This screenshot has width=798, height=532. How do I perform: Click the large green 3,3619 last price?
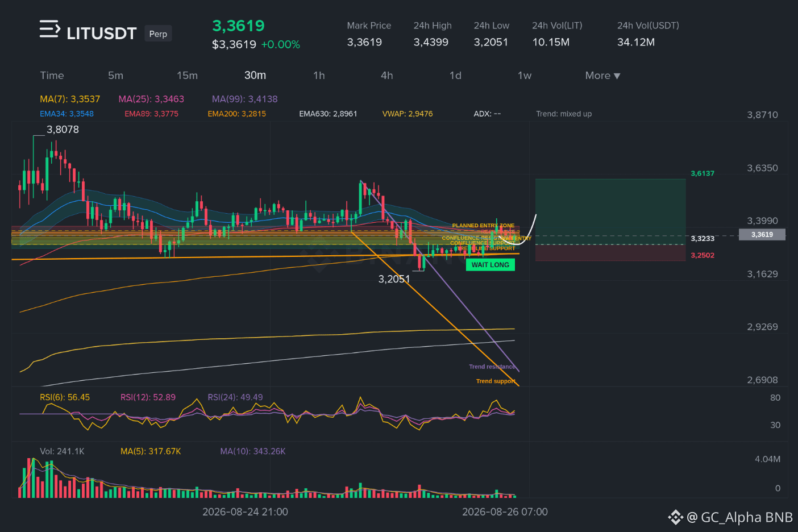tap(239, 26)
